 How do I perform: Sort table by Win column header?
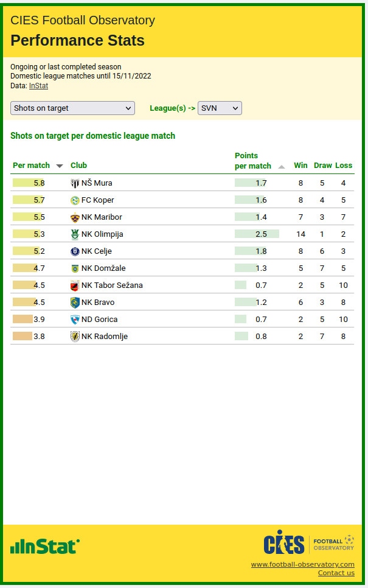coord(300,166)
